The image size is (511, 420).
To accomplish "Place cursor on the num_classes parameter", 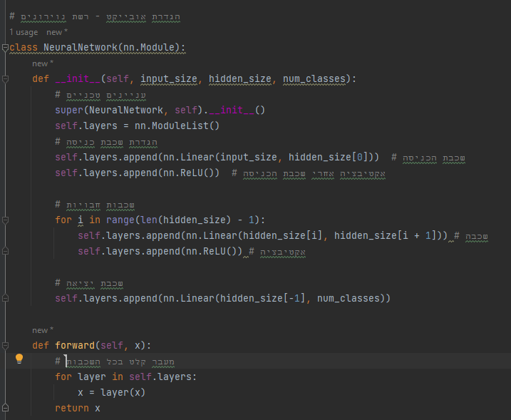I will (312, 78).
